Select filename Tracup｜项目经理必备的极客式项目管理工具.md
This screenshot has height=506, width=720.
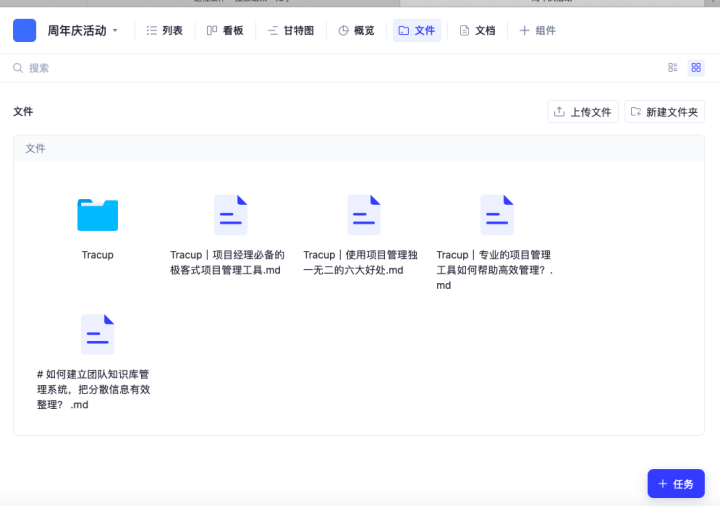tap(227, 262)
